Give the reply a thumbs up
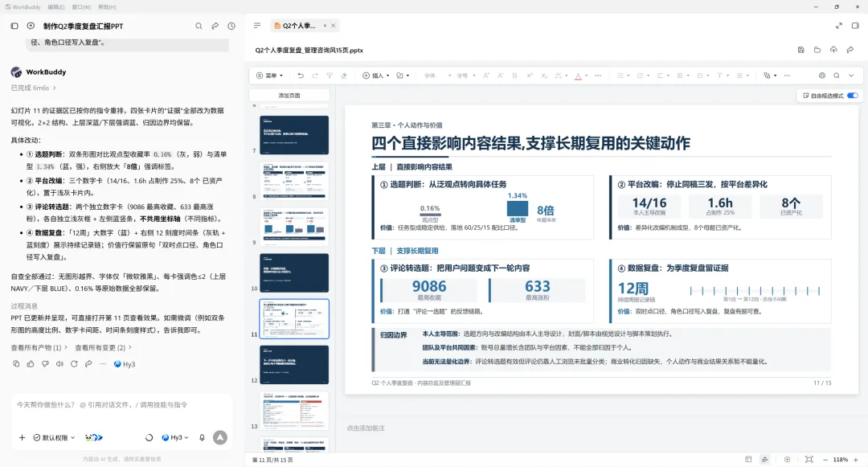The image size is (868, 467). click(31, 364)
